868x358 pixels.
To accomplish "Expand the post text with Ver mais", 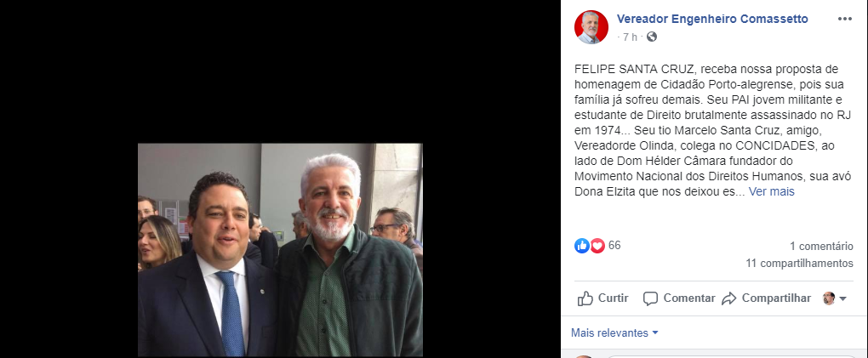I will point(772,192).
